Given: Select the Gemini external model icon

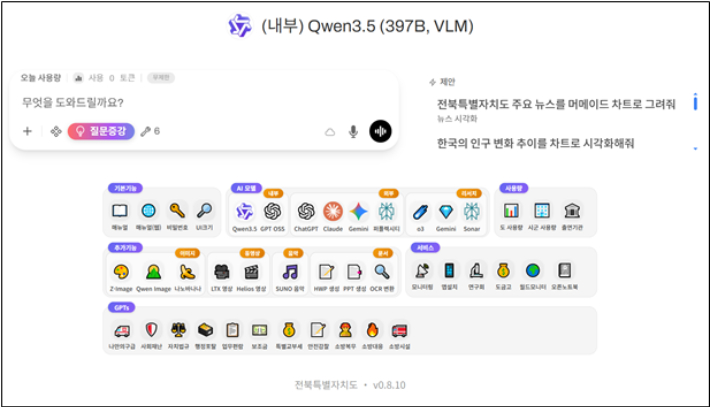Looking at the screenshot, I should tap(359, 212).
